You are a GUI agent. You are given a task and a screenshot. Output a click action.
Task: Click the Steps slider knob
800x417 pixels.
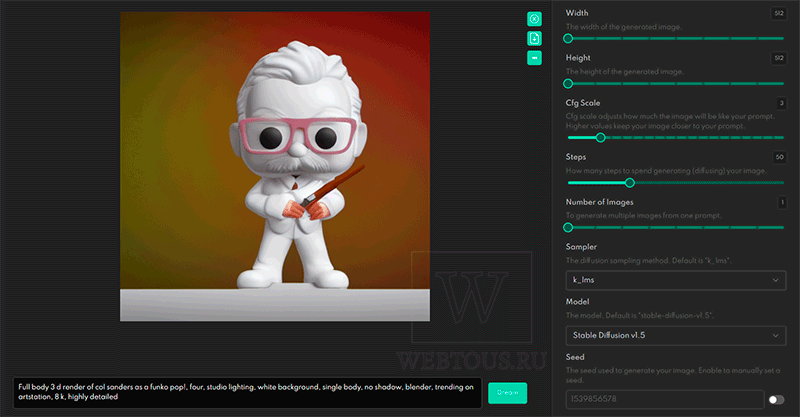pyautogui.click(x=630, y=183)
